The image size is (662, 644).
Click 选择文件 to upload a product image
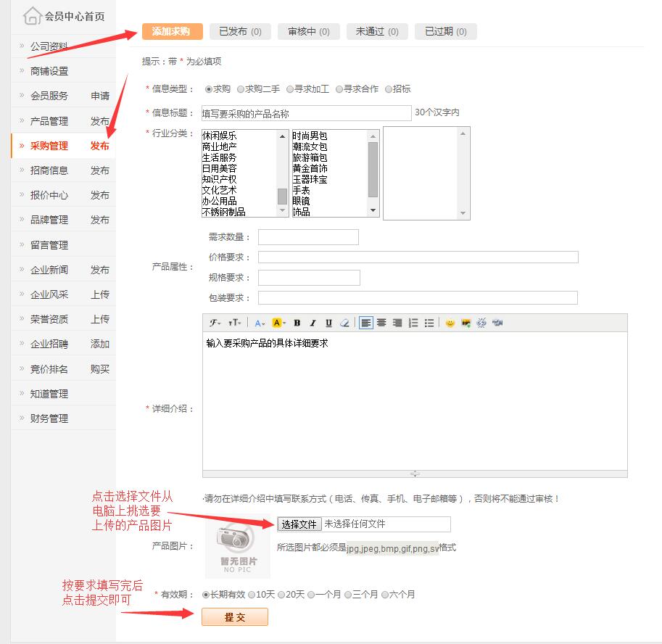(x=299, y=524)
